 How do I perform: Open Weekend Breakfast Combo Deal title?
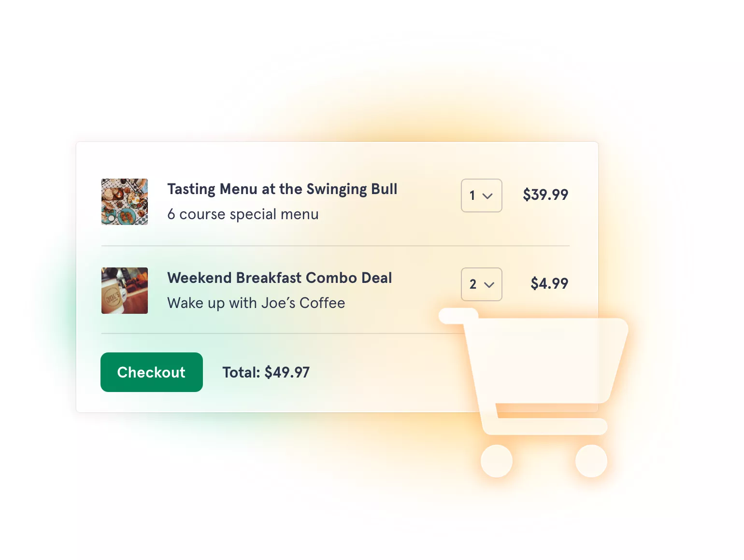(x=280, y=278)
